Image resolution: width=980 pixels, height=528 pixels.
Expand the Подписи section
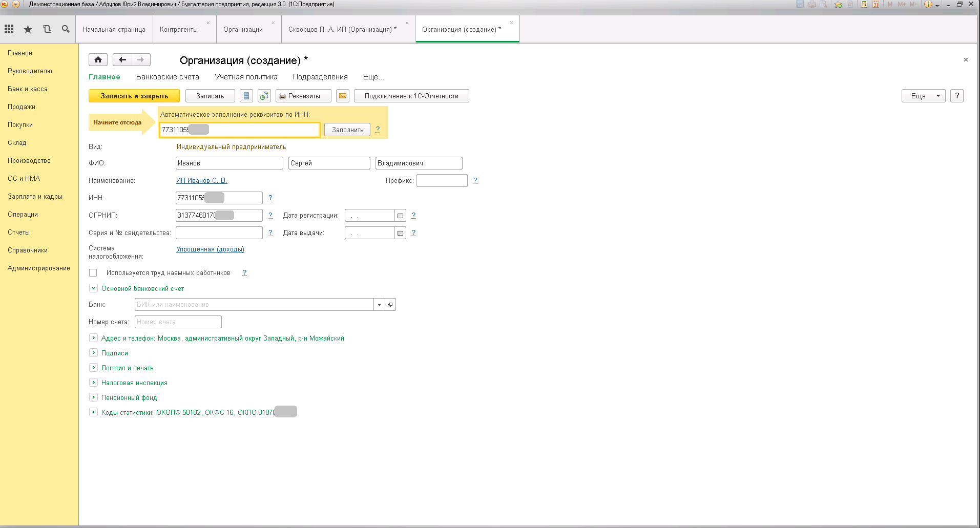pyautogui.click(x=93, y=353)
